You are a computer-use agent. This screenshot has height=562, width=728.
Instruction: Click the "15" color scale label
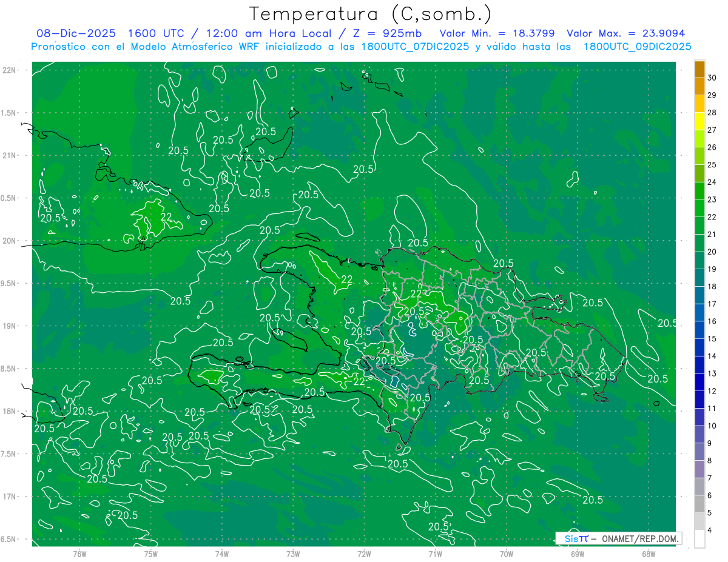[712, 338]
